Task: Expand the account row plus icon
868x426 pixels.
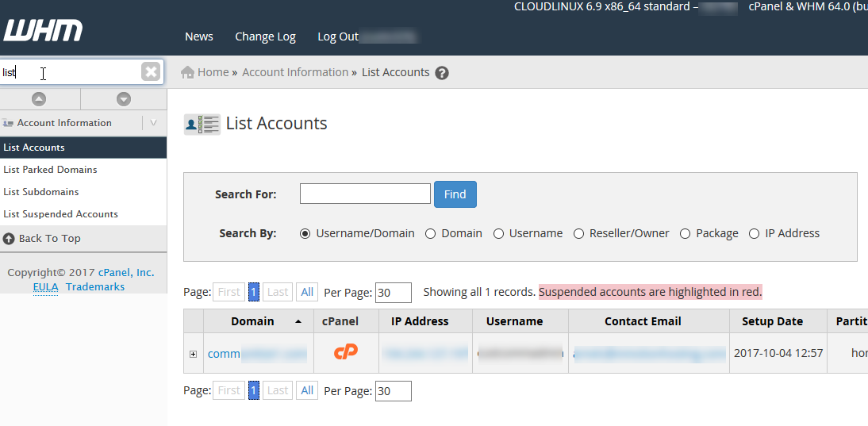Action: pos(193,354)
